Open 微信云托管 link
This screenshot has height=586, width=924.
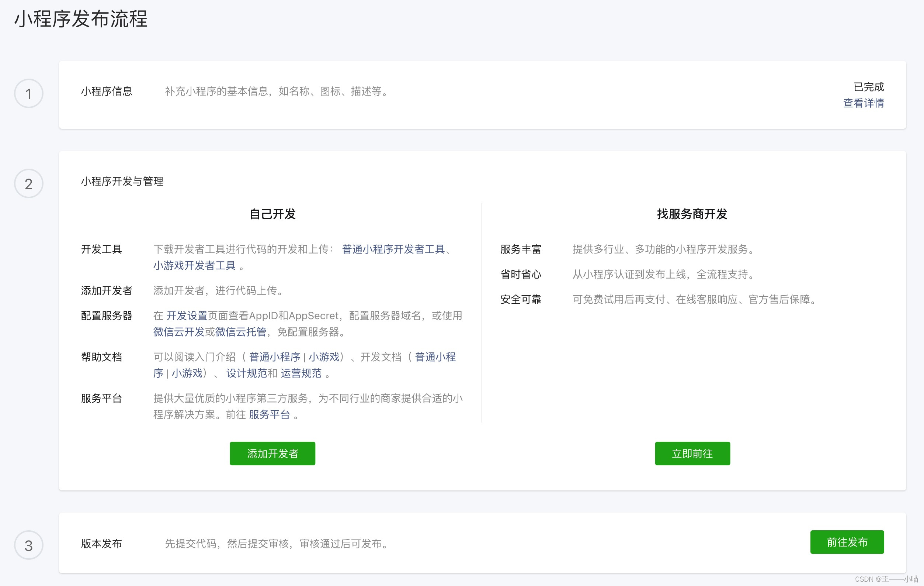point(241,332)
